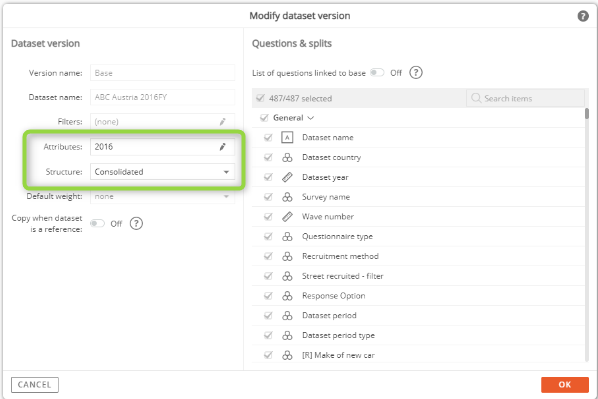Click the ruler icon beside Wave number
Viewport: 598px width, 399px height.
(287, 217)
